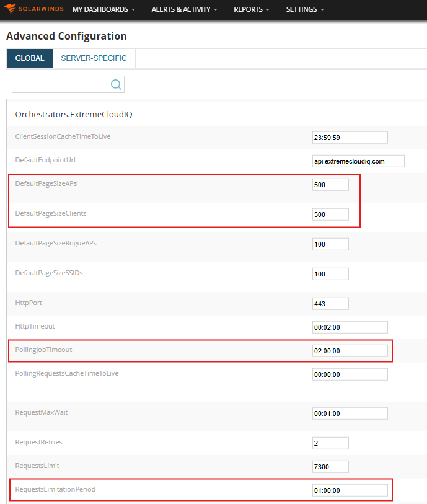The height and width of the screenshot is (504, 427).
Task: Click the PollingRequestsCacheTimeToLive value field
Action: pyautogui.click(x=350, y=374)
